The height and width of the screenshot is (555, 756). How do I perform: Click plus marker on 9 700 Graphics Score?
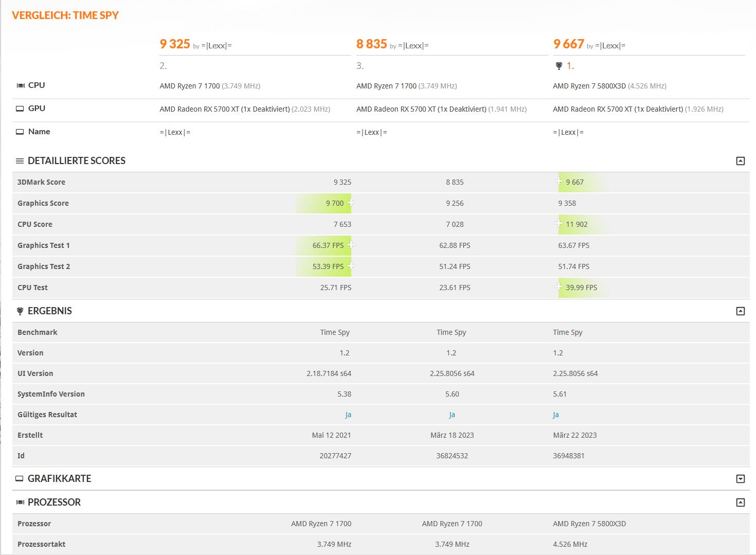tap(351, 202)
